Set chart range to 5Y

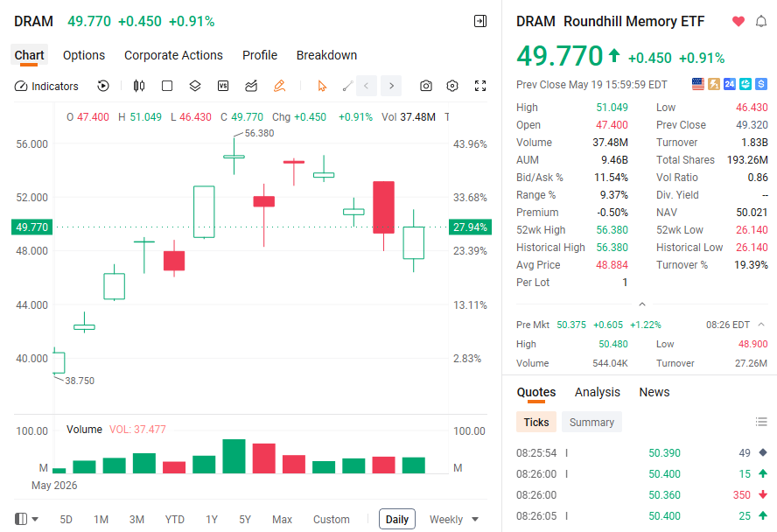245,520
